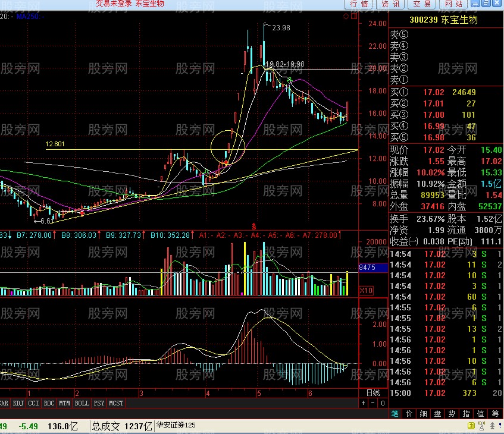Viewport: 504px width, 434px height.
Task: Click the square icon beside the diamond
Action: pos(353,16)
